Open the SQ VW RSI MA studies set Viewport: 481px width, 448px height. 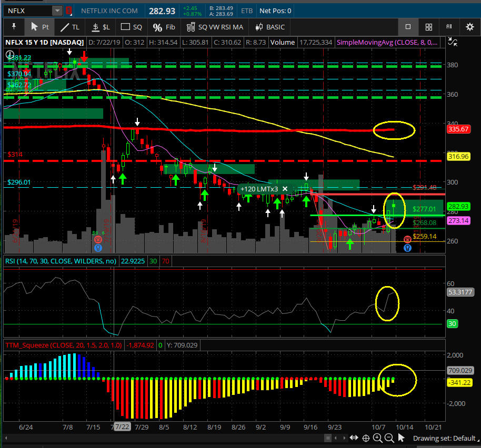pos(213,27)
